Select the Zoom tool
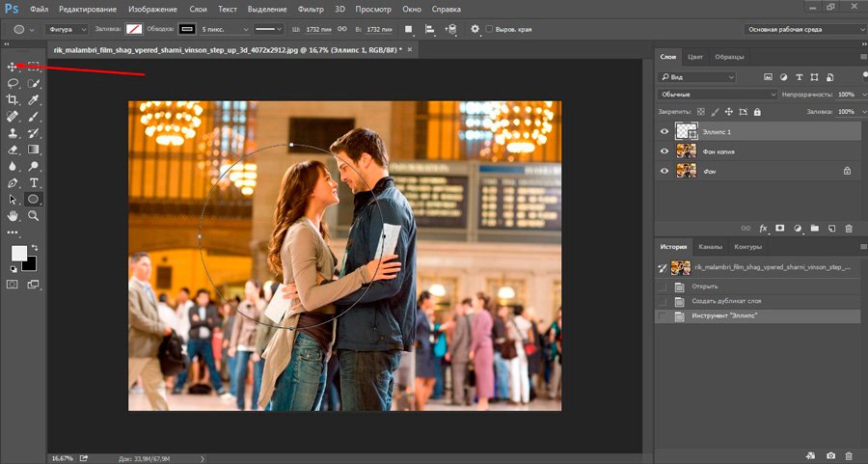868x464 pixels. (33, 216)
